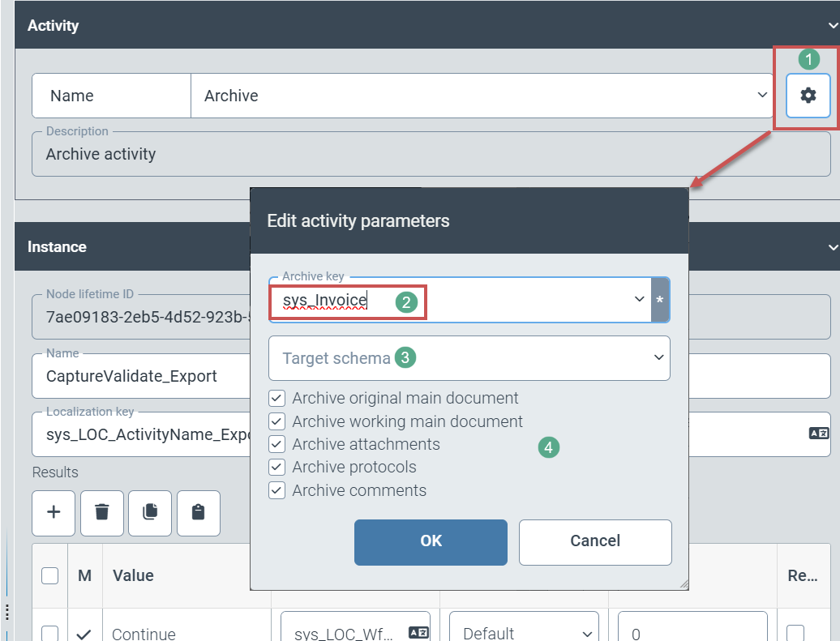Open the activity Name dropdown
This screenshot has width=840, height=641.
762,96
